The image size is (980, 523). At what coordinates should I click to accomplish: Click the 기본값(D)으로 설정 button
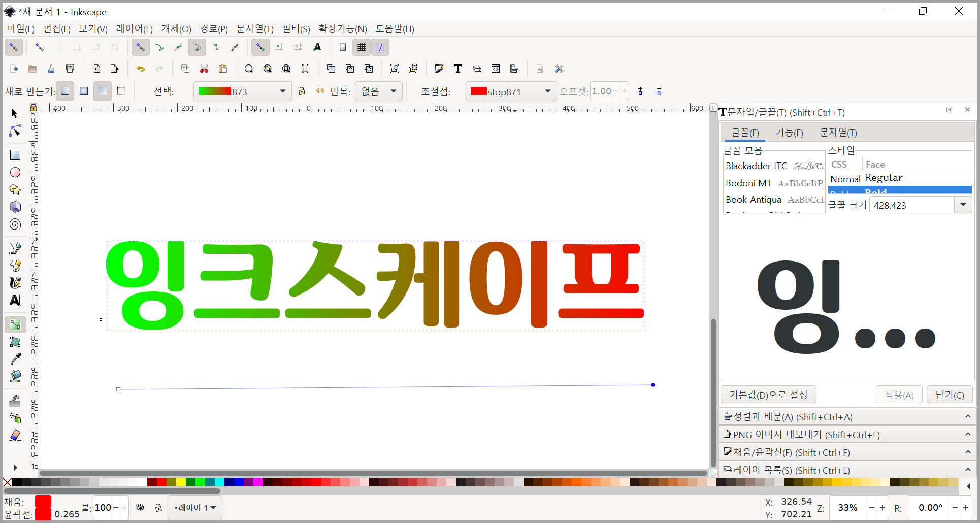click(768, 395)
